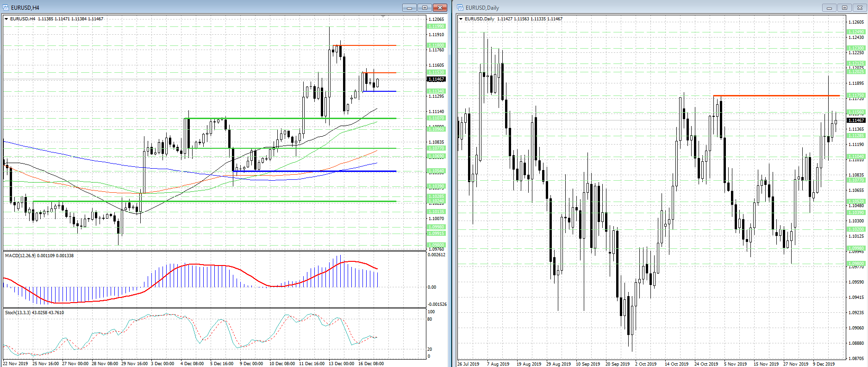Click the green 1.10690 level label
The height and width of the screenshot is (367, 868).
coord(436,156)
